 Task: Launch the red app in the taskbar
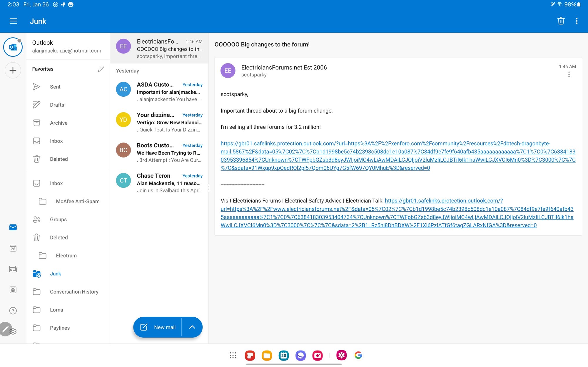point(250,355)
